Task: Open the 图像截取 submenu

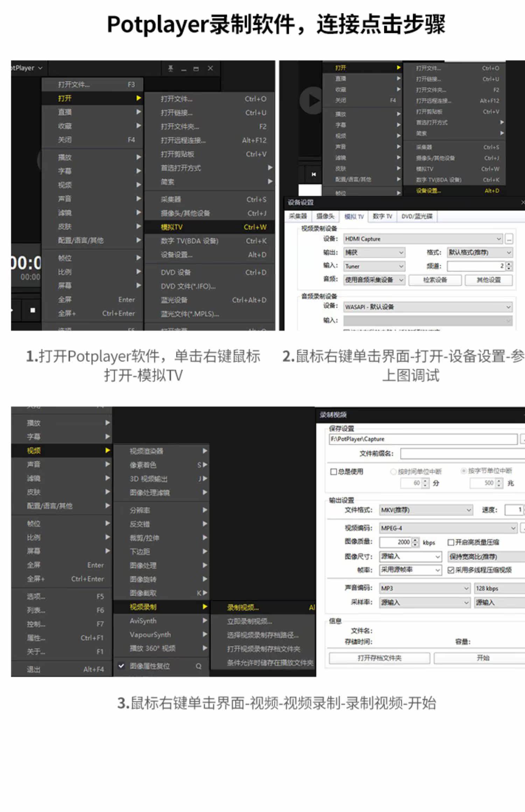Action: click(162, 593)
